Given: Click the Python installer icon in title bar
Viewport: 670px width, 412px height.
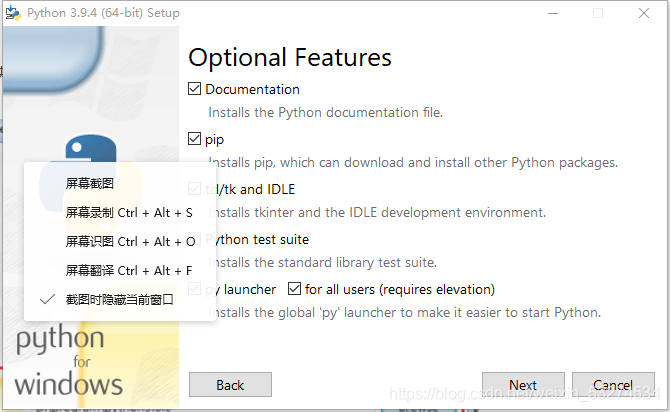Looking at the screenshot, I should (x=13, y=13).
